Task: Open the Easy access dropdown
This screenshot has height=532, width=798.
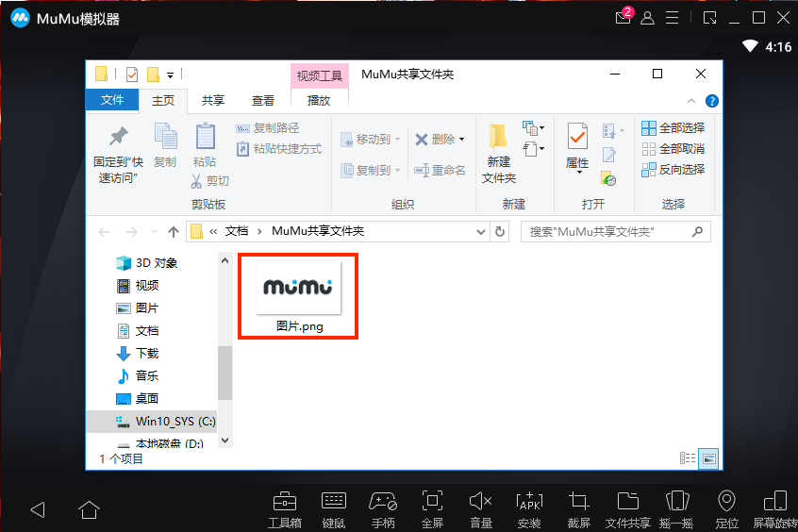Action: [533, 149]
